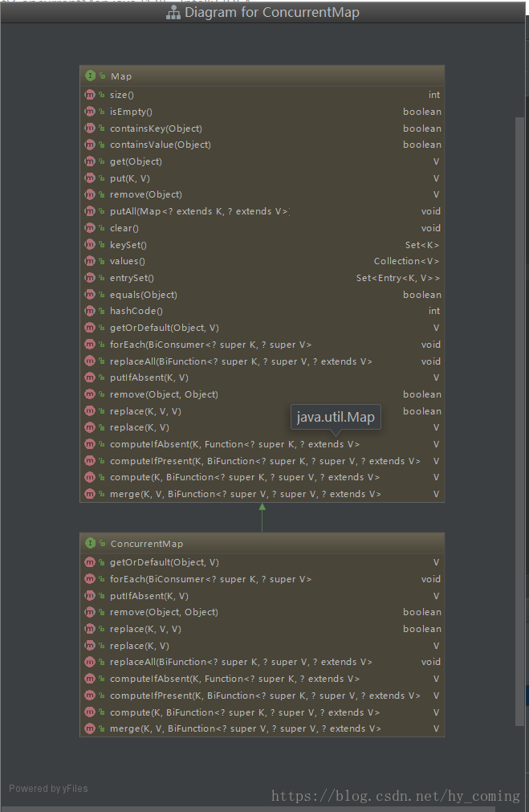Viewport: 529px width, 812px height.
Task: Click the java.util.Map tooltip
Action: coord(335,417)
